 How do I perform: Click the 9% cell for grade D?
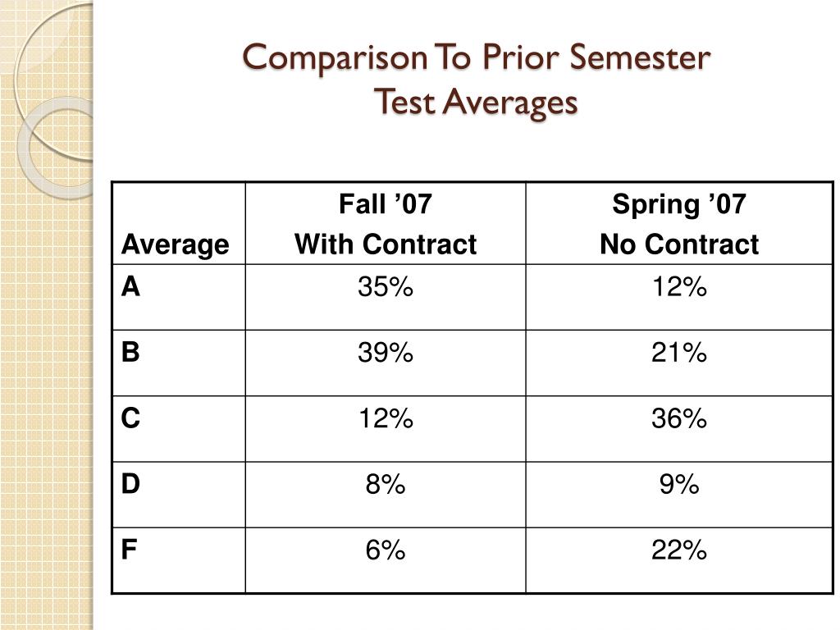click(679, 495)
